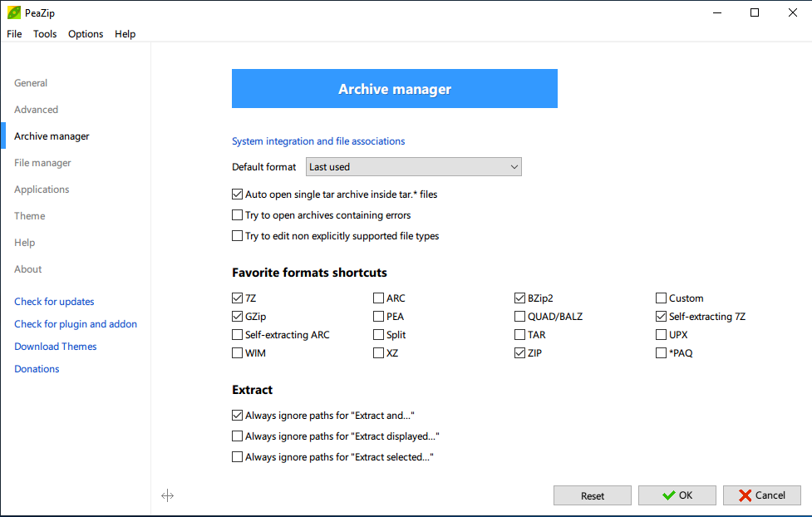Image resolution: width=812 pixels, height=517 pixels.
Task: Open the Theme settings page
Action: point(30,215)
